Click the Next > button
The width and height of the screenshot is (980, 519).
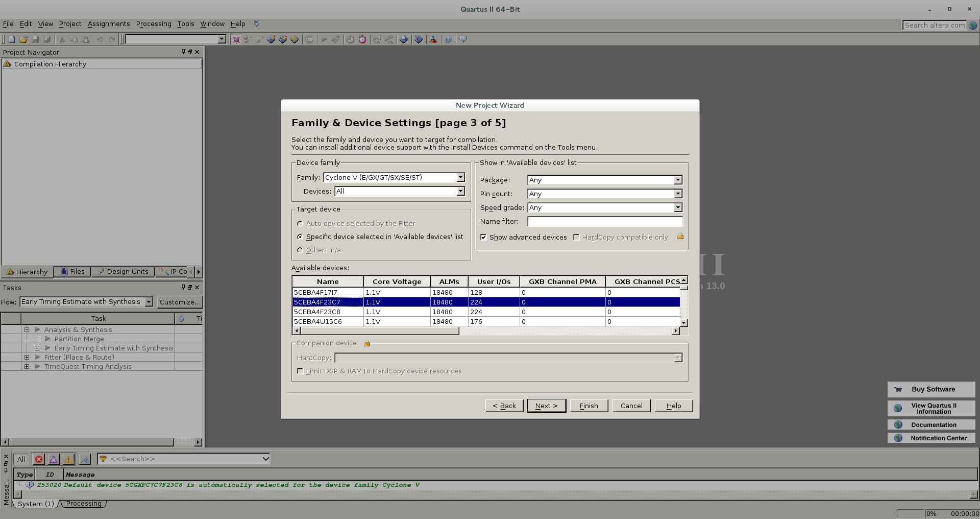coord(546,406)
